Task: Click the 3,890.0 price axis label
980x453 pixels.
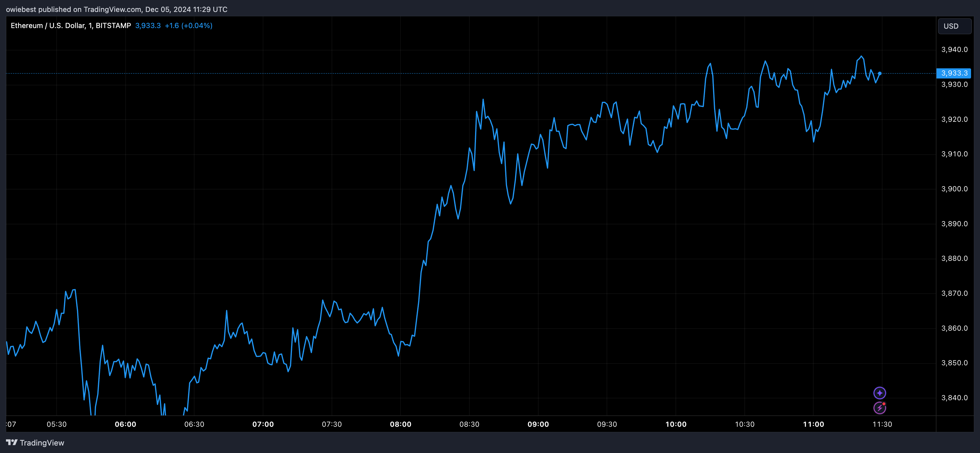Action: tap(955, 224)
